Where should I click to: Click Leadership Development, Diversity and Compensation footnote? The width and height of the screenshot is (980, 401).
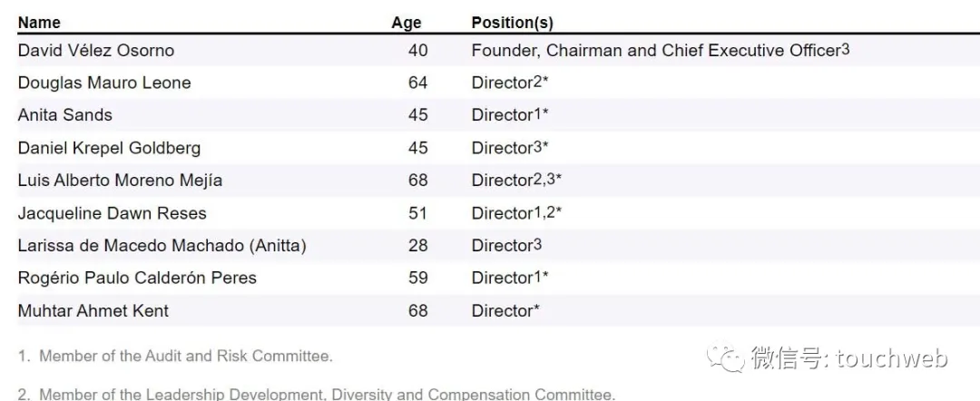point(317,395)
